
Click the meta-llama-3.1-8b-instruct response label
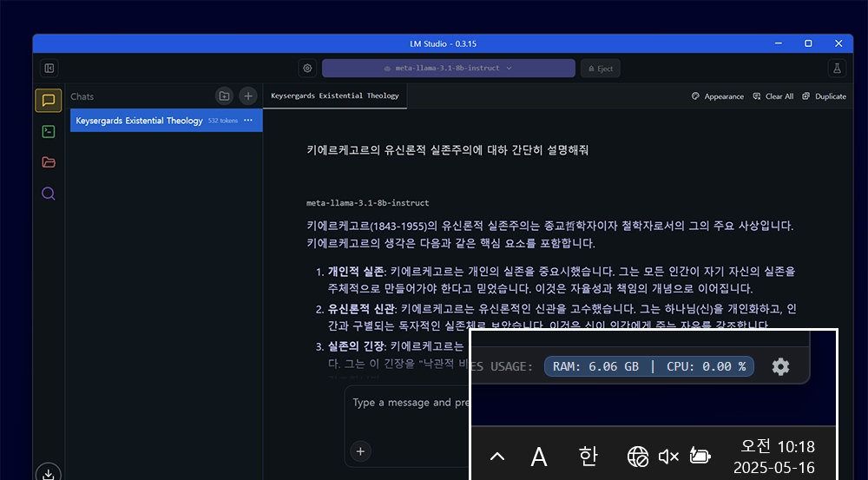[x=367, y=202]
